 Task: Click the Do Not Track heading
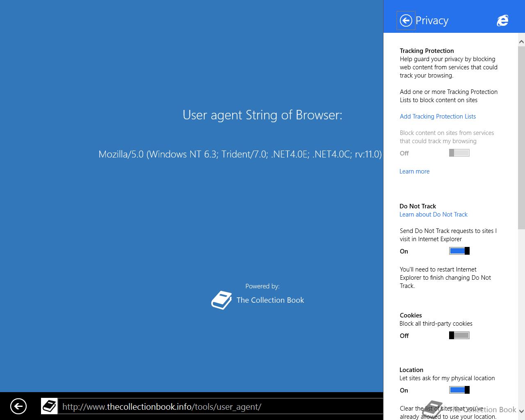418,206
